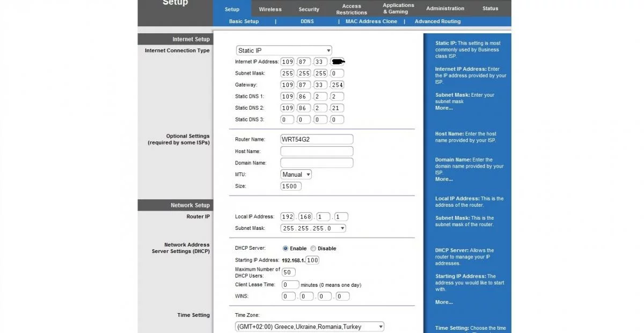Select the DHCP Server Disable radio button
Image resolution: width=644 pixels, height=333 pixels.
pos(313,249)
